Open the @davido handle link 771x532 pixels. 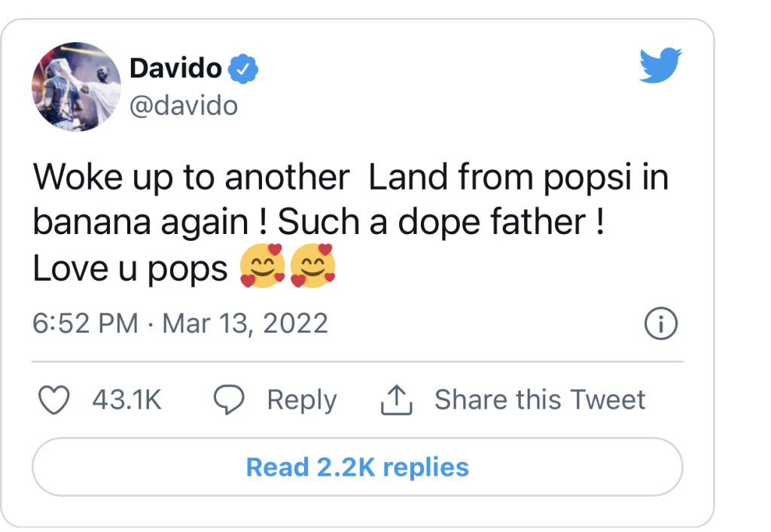184,105
